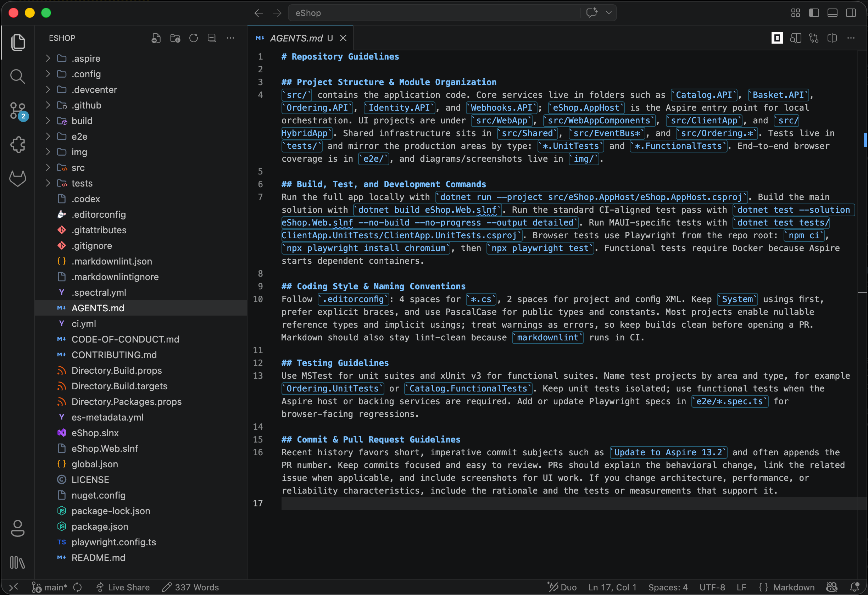Viewport: 868px width, 595px height.
Task: Click the main* branch status item
Action: pyautogui.click(x=49, y=587)
